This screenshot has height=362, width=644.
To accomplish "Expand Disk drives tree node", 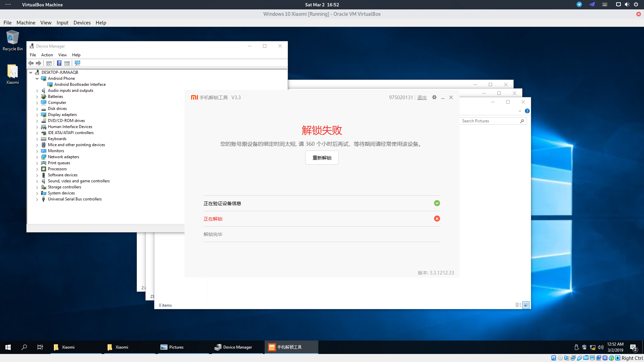I will click(x=37, y=109).
